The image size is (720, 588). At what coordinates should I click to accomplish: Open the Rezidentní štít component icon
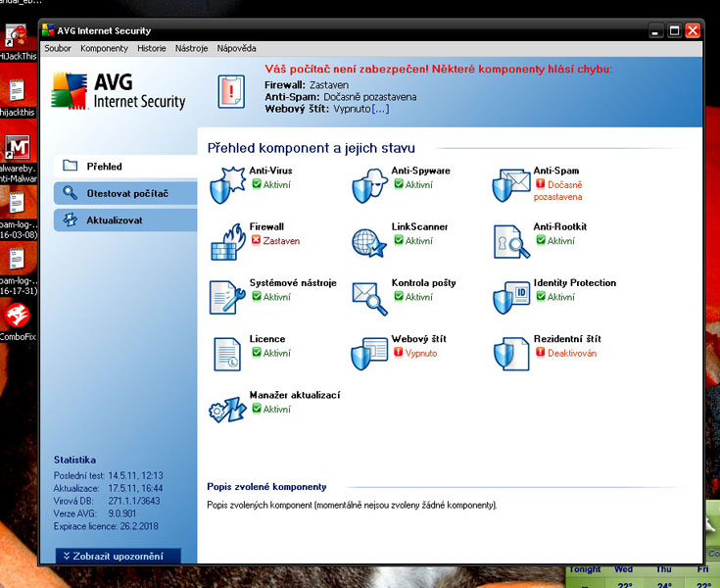point(511,354)
